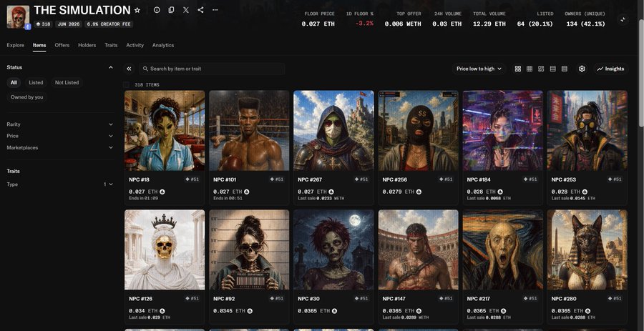The height and width of the screenshot is (331, 644).
Task: Switch to the Items tab
Action: pos(39,45)
